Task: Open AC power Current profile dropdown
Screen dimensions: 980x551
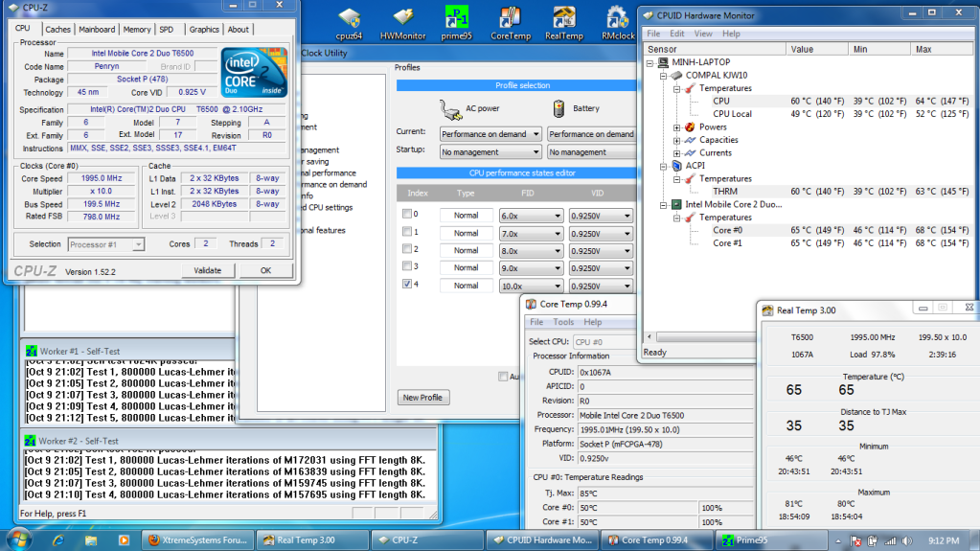Action: click(490, 134)
